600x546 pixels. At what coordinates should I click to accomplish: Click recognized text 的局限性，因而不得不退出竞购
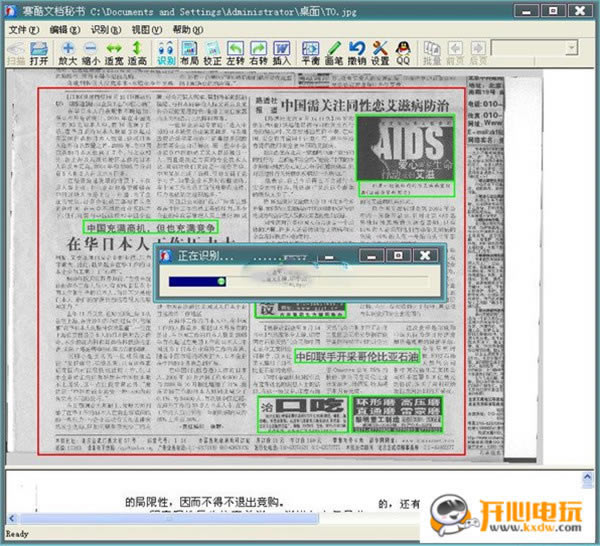coord(205,502)
